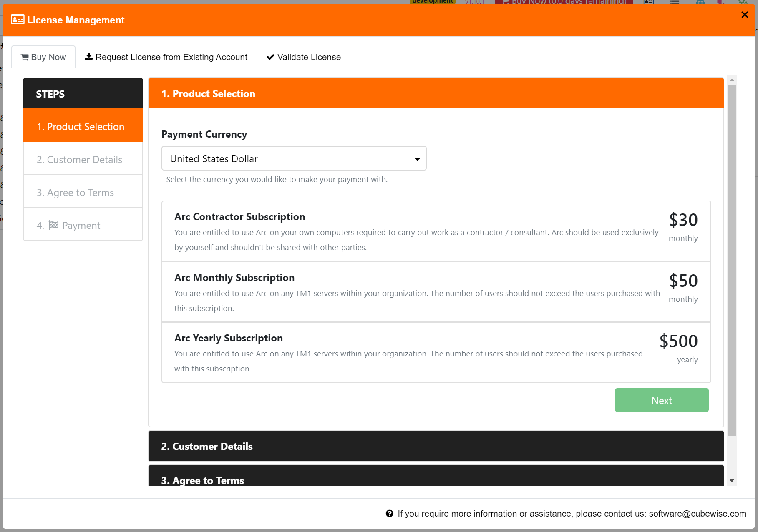Choose the Arc Yearly Subscription plan
The image size is (758, 532).
click(436, 353)
